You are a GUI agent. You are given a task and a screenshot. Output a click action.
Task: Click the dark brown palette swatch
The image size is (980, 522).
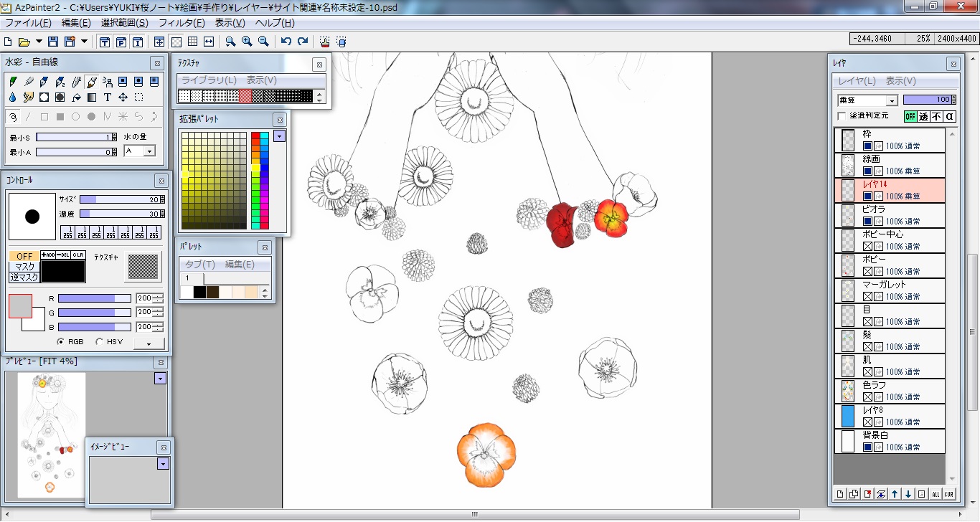click(x=212, y=292)
